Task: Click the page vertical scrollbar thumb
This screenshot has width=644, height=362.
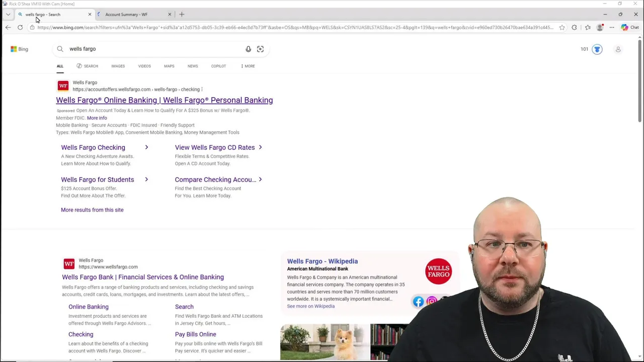Action: coord(639,80)
